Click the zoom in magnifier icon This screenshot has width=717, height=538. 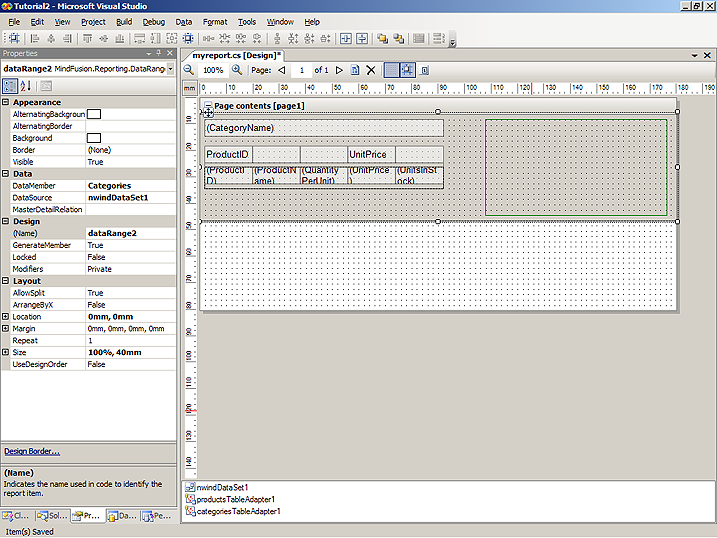tap(237, 70)
